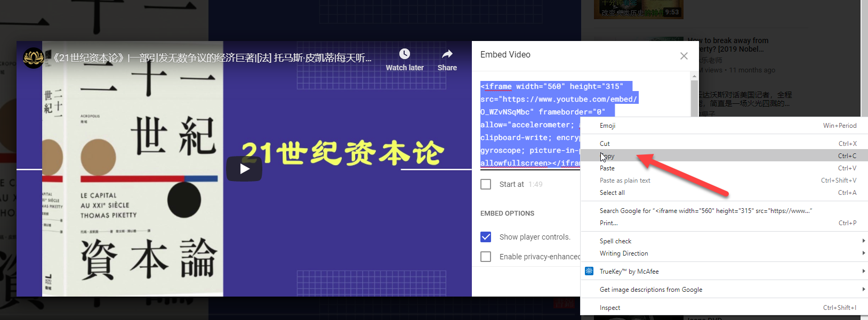868x320 pixels.
Task: Choose Paste as plain text
Action: click(724, 180)
